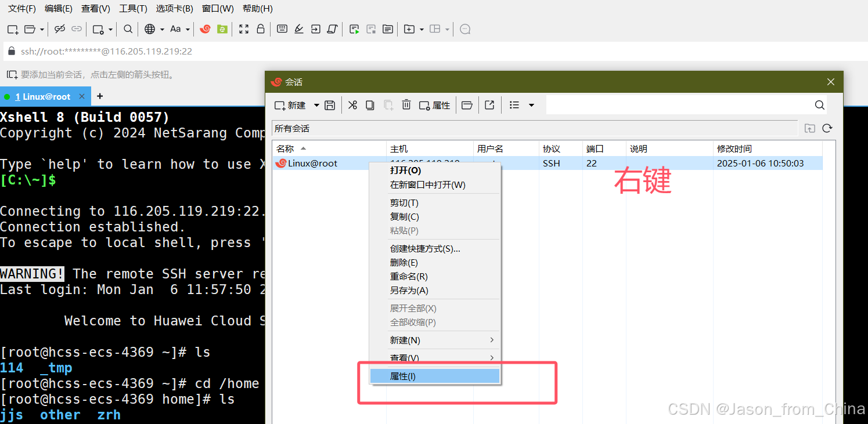Sort sessions by the 名称 column header

pyautogui.click(x=329, y=148)
